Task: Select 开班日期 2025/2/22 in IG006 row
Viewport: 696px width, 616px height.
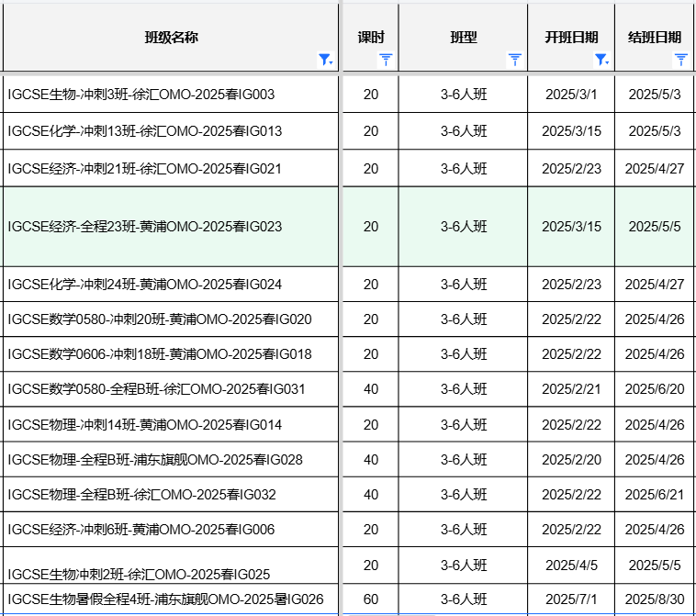Action: 571,530
